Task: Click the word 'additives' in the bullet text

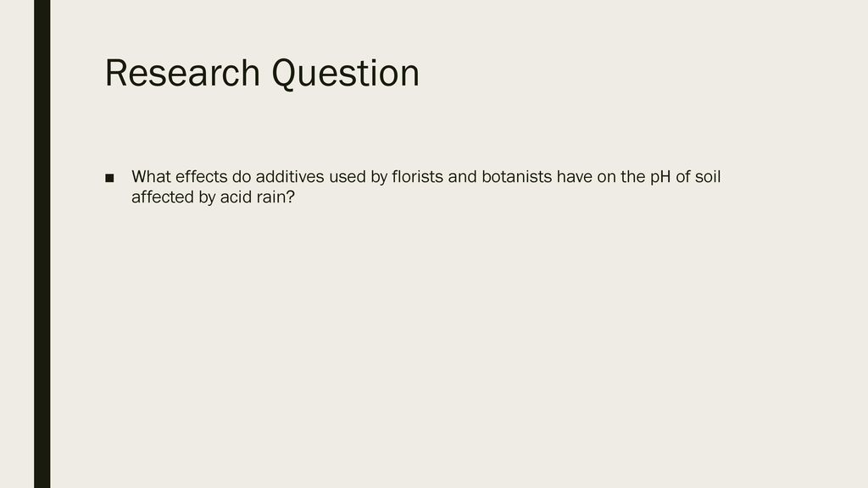Action: click(290, 176)
